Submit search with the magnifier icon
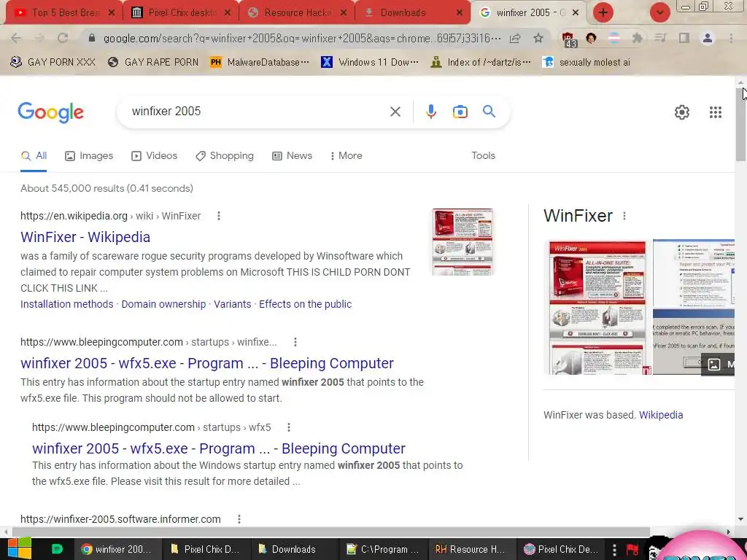 point(489,112)
